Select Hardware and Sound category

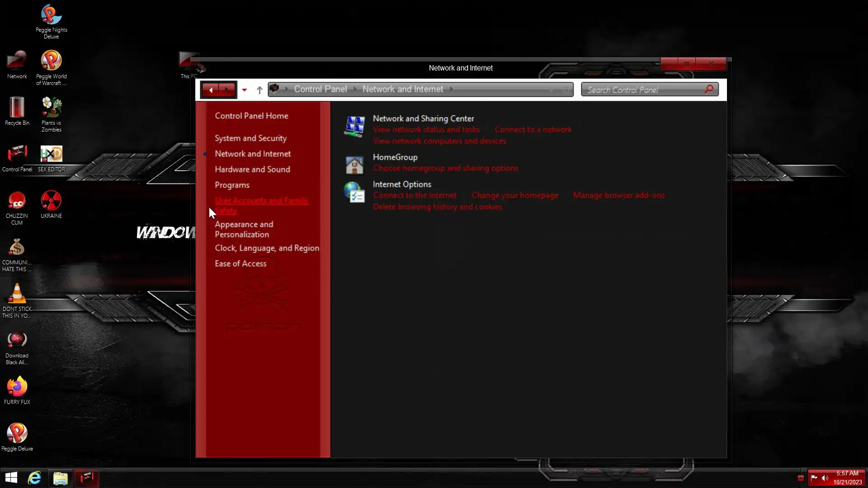pyautogui.click(x=252, y=169)
